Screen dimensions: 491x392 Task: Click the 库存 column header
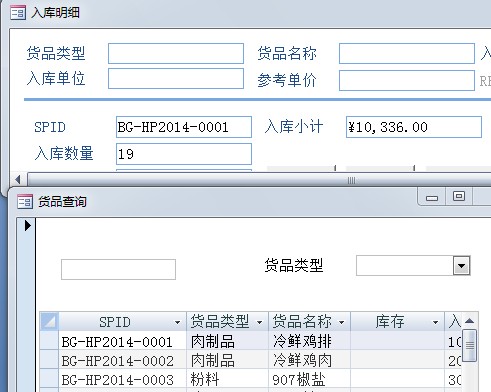pos(397,322)
